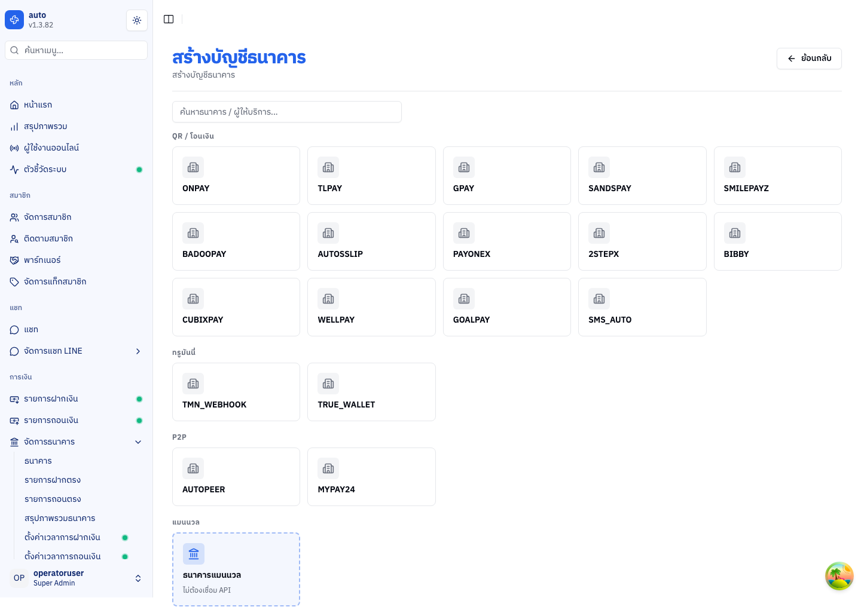The width and height of the screenshot is (861, 616).
Task: Click the 'TRUE_WALLET' card label
Action: 346,404
